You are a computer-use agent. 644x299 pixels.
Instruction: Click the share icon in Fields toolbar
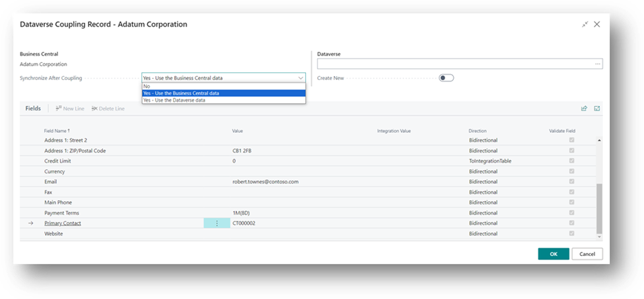[584, 108]
